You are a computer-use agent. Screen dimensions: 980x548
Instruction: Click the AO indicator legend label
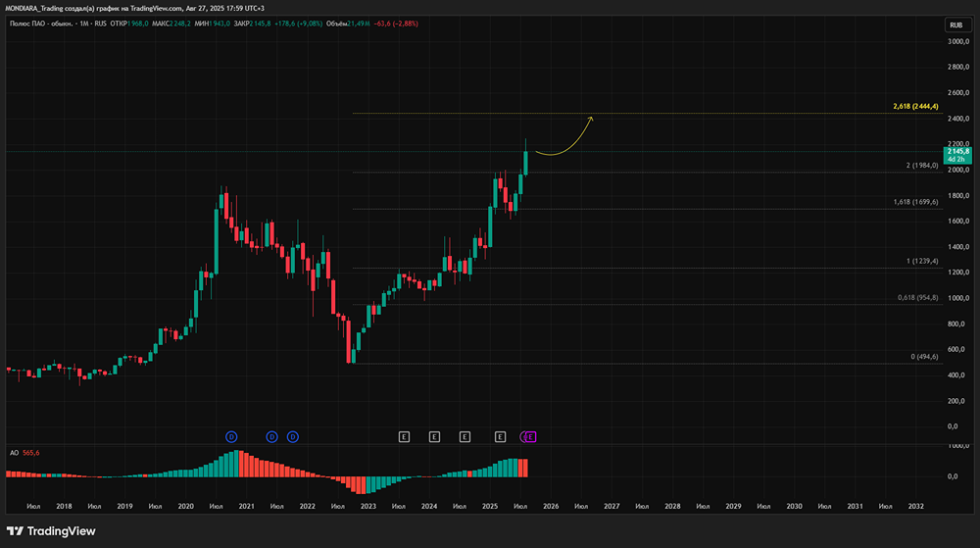(x=14, y=453)
